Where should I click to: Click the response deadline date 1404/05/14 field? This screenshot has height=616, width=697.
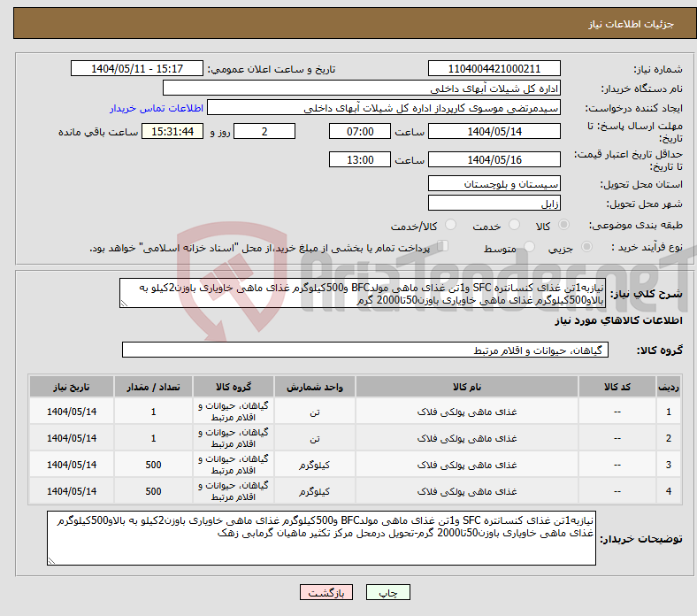click(494, 131)
